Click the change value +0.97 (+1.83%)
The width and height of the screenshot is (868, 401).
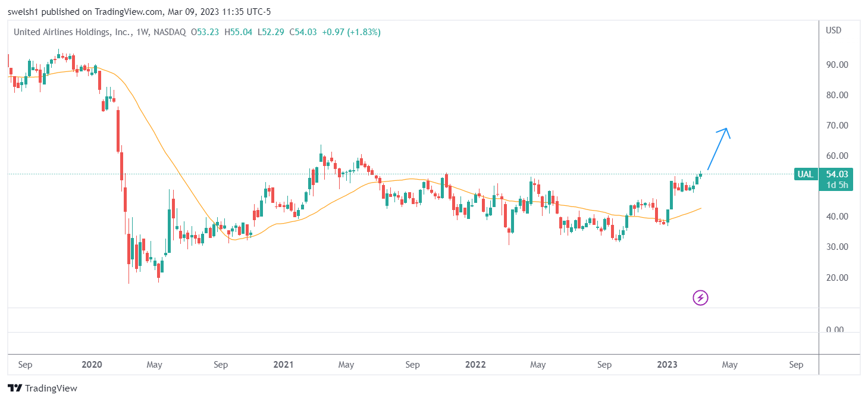point(351,32)
